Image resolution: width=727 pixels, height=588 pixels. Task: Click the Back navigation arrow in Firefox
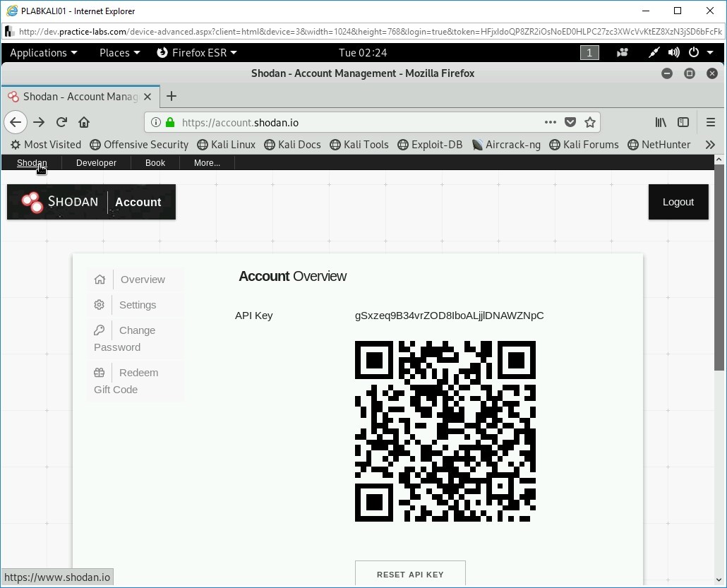(x=16, y=122)
